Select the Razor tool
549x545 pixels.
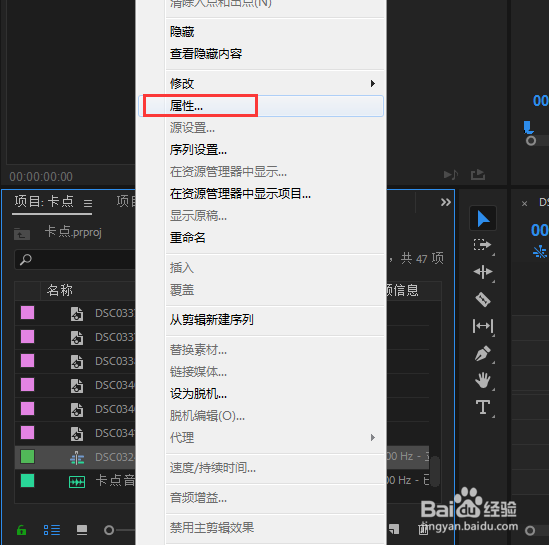coord(483,299)
